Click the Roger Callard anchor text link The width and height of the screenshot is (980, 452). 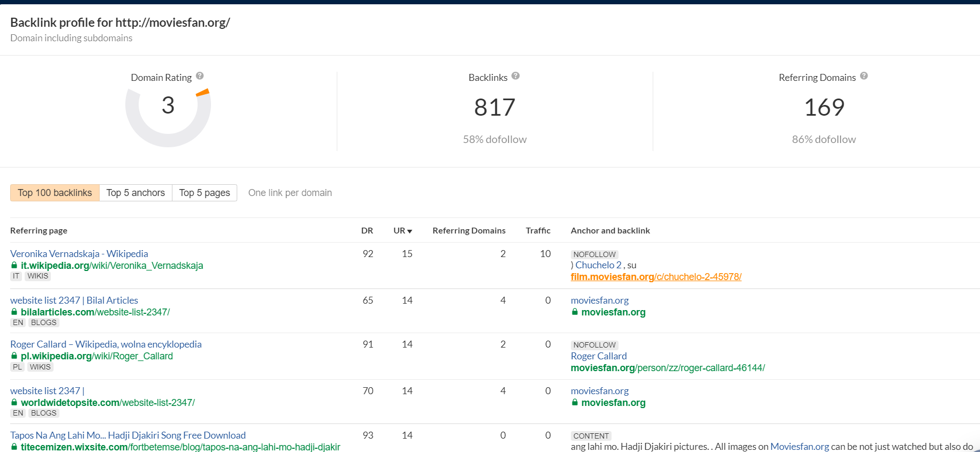[599, 356]
